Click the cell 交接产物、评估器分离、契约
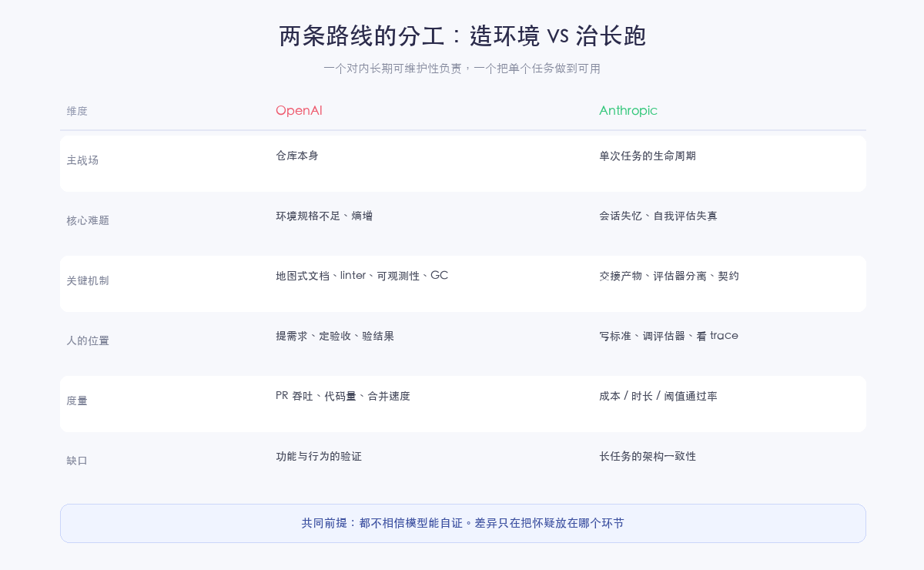The width and height of the screenshot is (924, 570). [669, 276]
